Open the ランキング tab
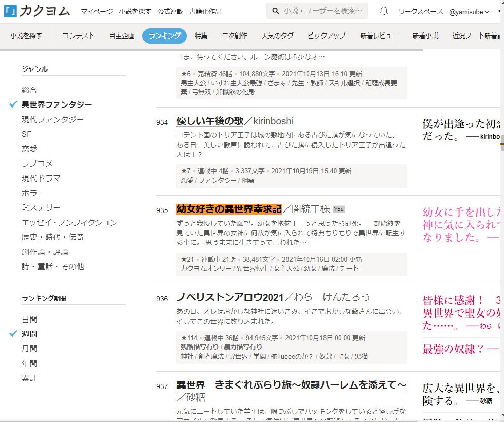Image resolution: width=504 pixels, height=422 pixels. click(164, 36)
